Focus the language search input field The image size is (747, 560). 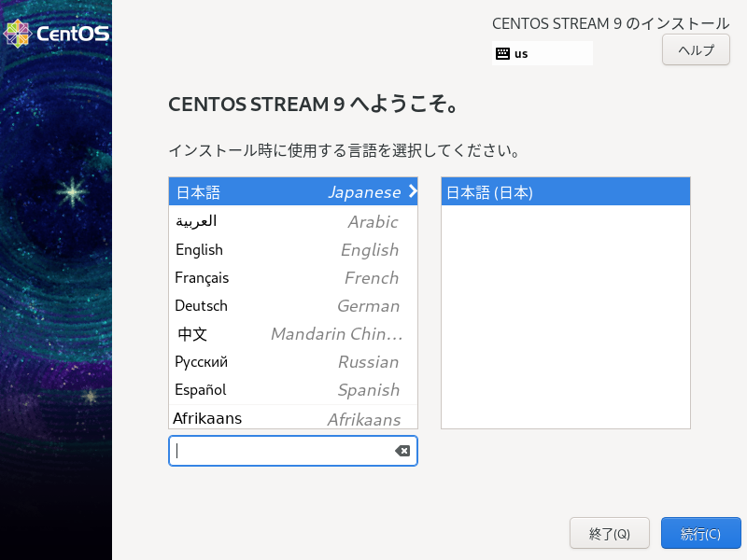tap(284, 451)
